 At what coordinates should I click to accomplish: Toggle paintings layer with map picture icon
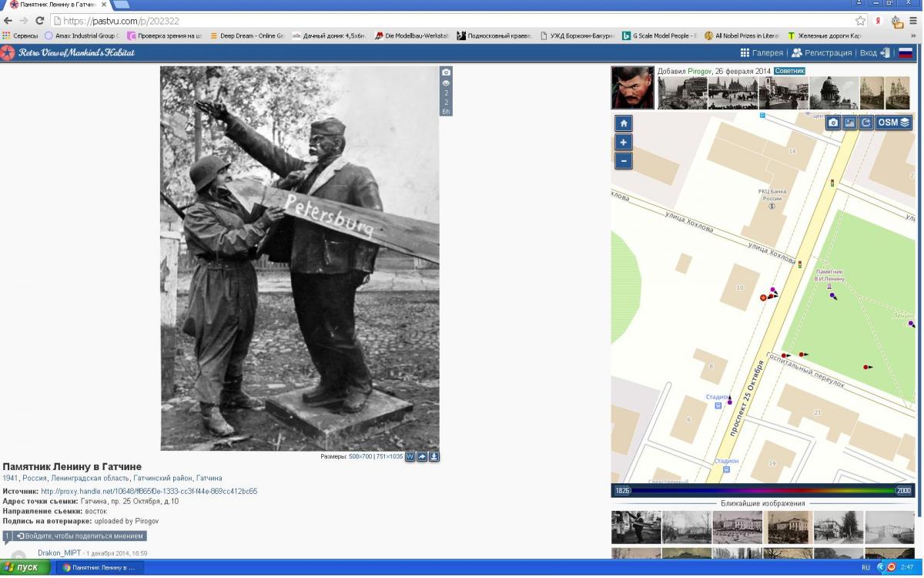tap(849, 123)
